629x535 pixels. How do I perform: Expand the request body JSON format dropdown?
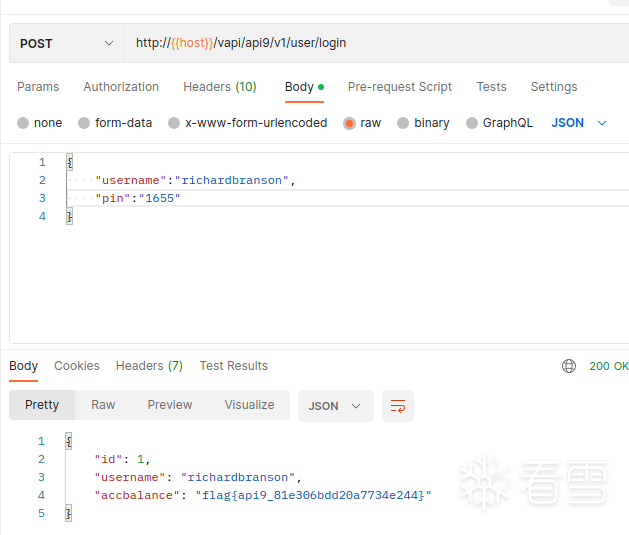point(580,123)
